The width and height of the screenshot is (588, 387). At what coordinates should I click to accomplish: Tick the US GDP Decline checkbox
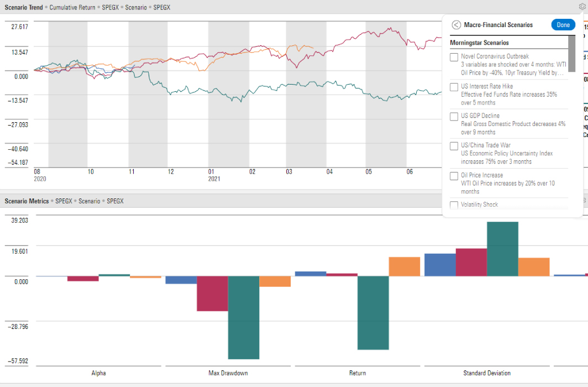[x=454, y=117]
